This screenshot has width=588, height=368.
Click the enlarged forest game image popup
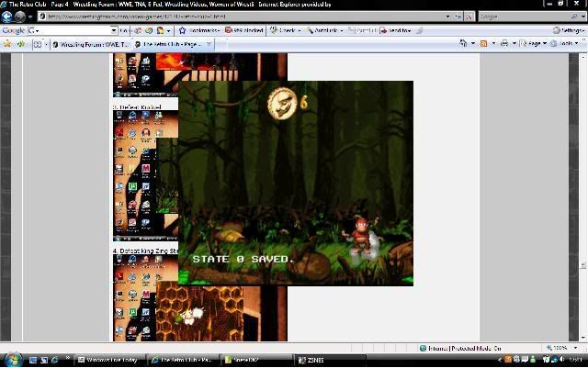pos(296,184)
